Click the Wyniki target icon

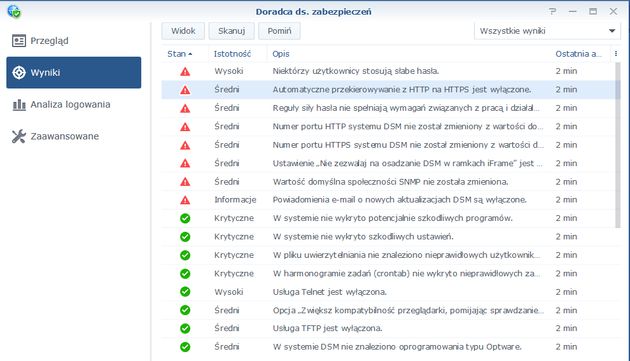(19, 72)
